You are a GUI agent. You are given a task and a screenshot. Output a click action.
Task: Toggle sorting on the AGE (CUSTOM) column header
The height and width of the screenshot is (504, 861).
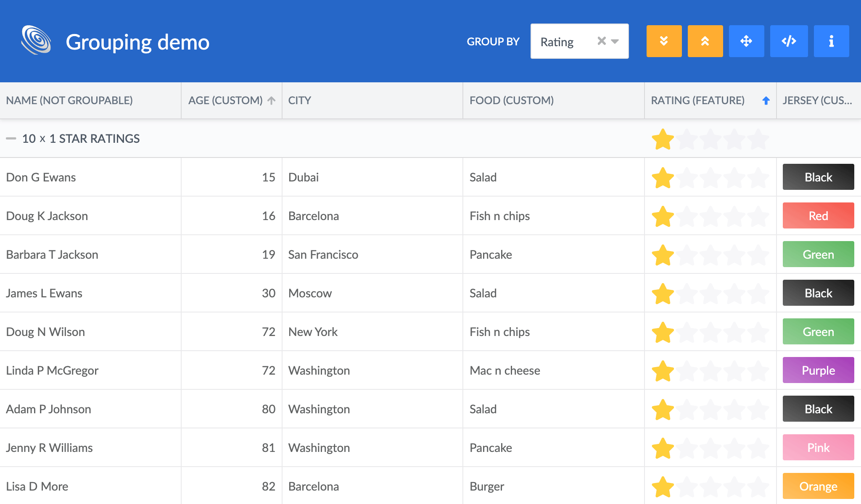click(x=225, y=100)
